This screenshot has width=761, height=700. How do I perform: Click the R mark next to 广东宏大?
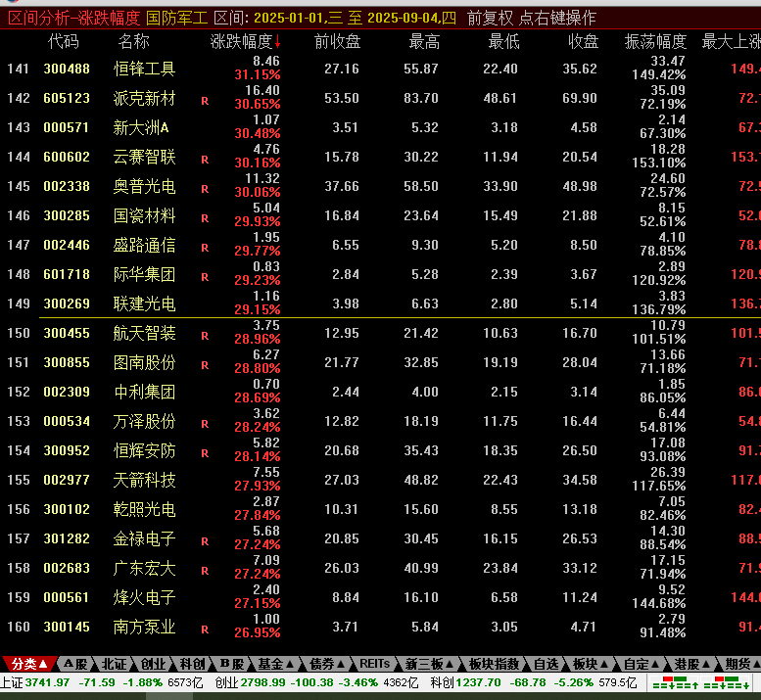(x=205, y=571)
